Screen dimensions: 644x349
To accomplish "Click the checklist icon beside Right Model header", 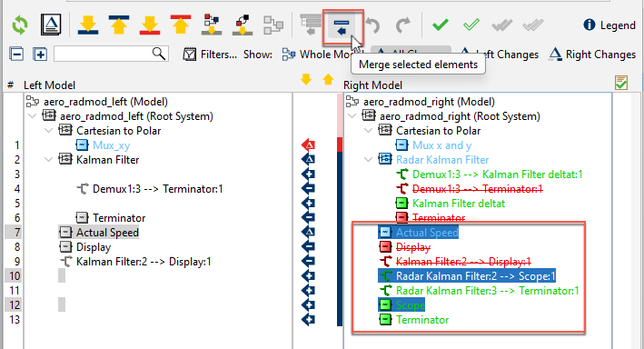I will 621,83.
